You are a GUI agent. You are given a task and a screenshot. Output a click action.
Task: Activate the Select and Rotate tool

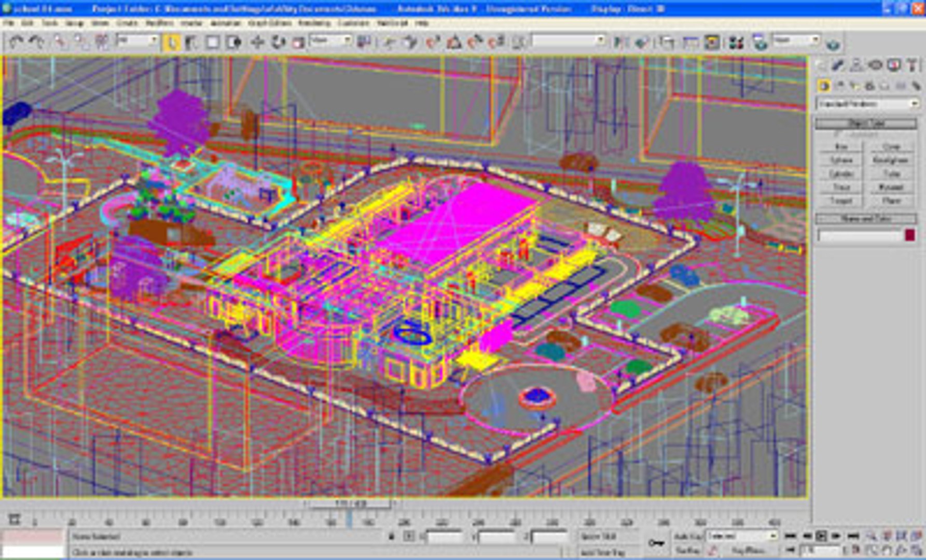click(278, 42)
